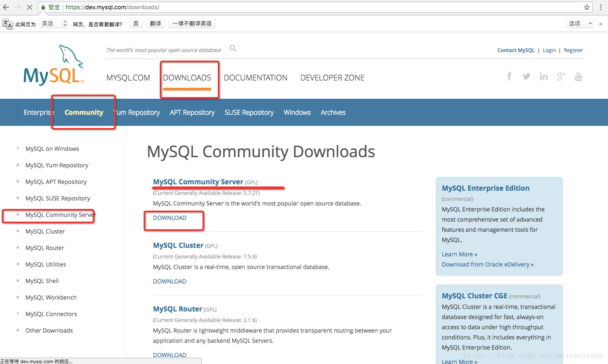Image resolution: width=608 pixels, height=364 pixels.
Task: Open the translation options dropdown
Action: click(580, 24)
